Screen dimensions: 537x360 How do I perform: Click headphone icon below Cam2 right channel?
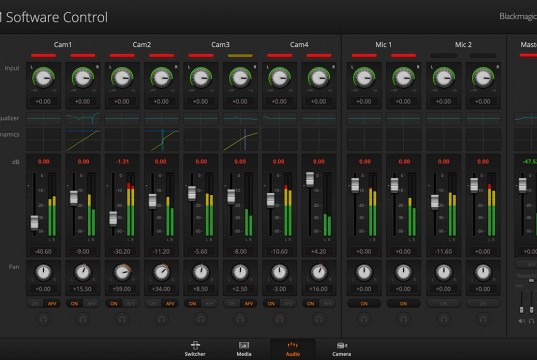(x=162, y=319)
